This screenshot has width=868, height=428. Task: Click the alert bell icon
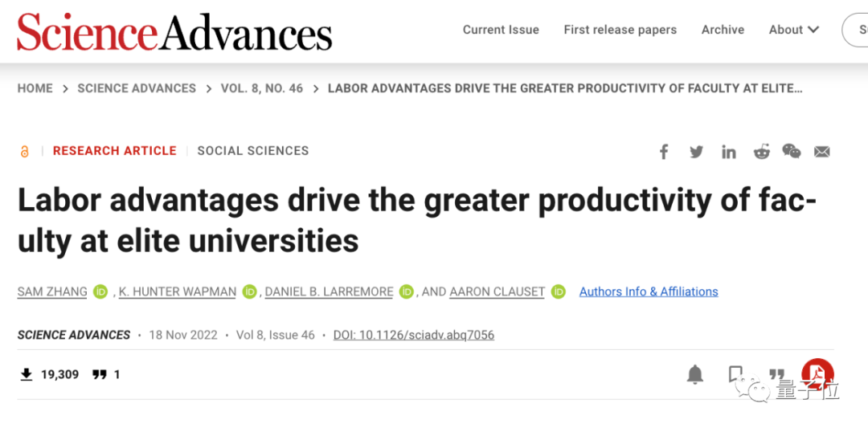point(694,374)
